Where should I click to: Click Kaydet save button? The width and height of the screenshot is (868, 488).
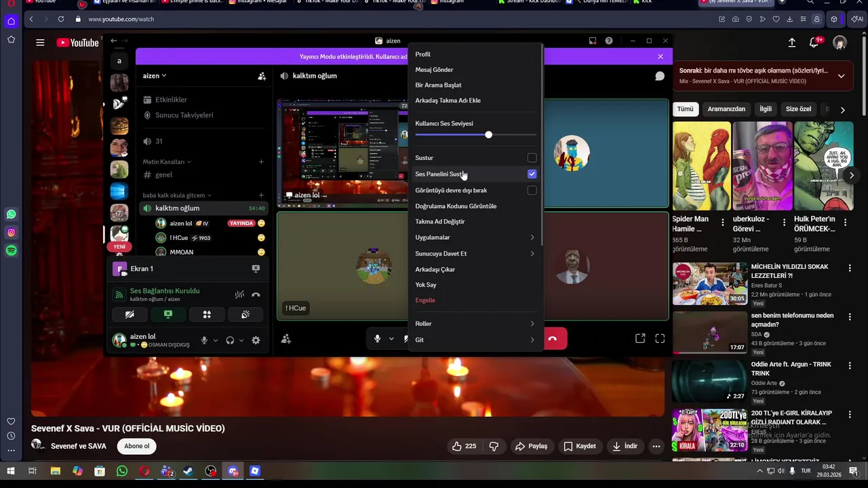tap(580, 446)
